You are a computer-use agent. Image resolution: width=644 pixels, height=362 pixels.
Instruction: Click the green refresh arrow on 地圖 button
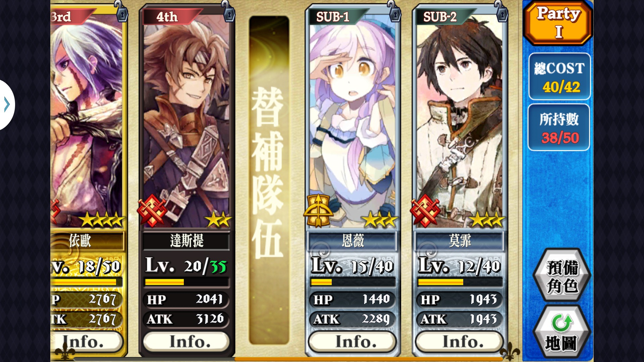tap(562, 322)
